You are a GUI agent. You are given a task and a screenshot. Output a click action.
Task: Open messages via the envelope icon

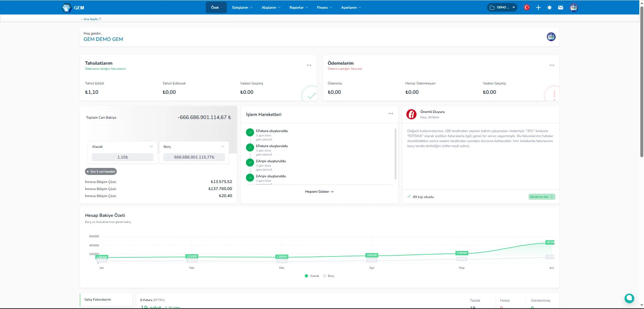point(560,7)
